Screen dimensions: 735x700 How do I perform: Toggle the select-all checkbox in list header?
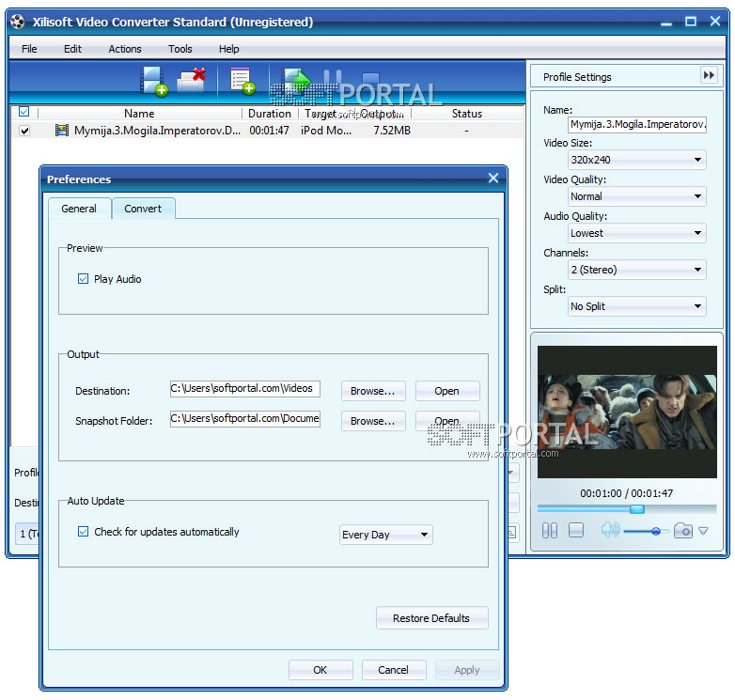tap(23, 112)
